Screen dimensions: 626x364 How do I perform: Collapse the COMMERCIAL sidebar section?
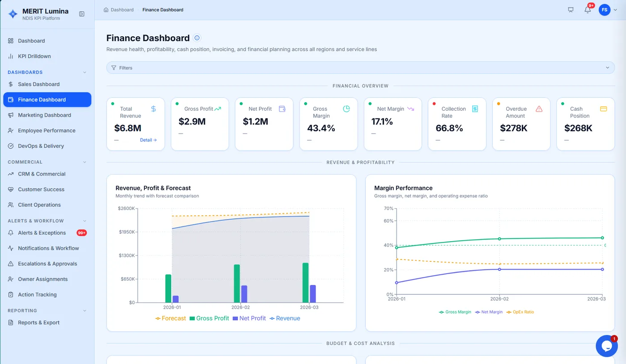85,162
